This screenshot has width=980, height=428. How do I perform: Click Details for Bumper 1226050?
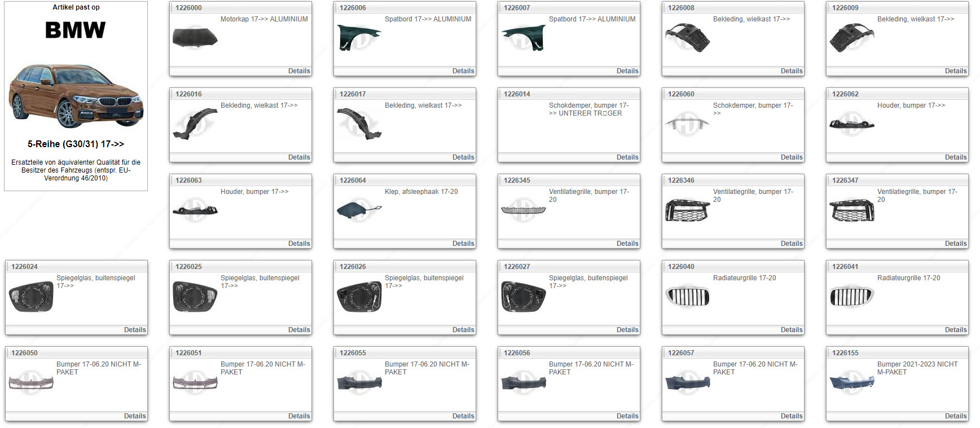coord(135,416)
